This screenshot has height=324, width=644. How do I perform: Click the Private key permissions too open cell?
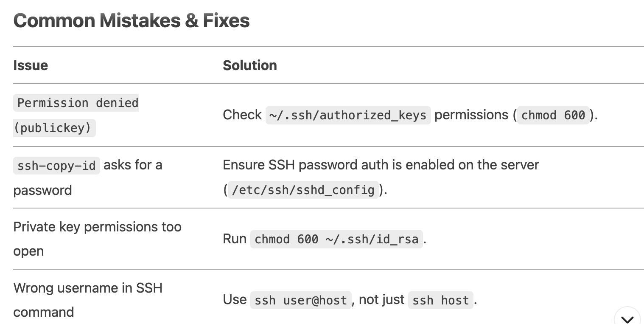(97, 239)
